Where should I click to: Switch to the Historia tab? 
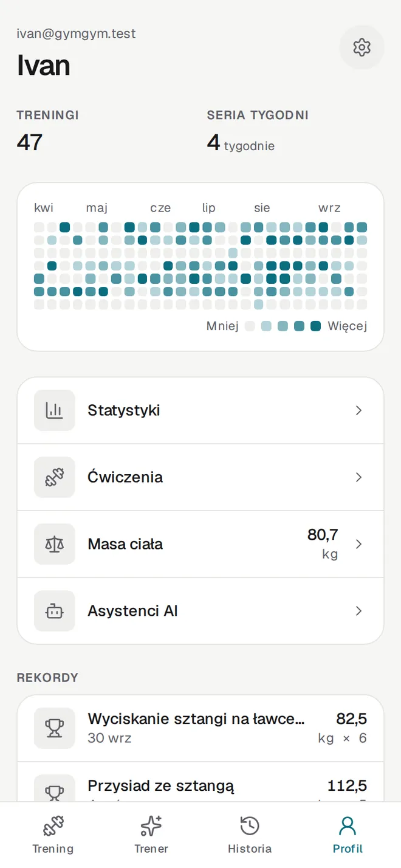coord(250,835)
